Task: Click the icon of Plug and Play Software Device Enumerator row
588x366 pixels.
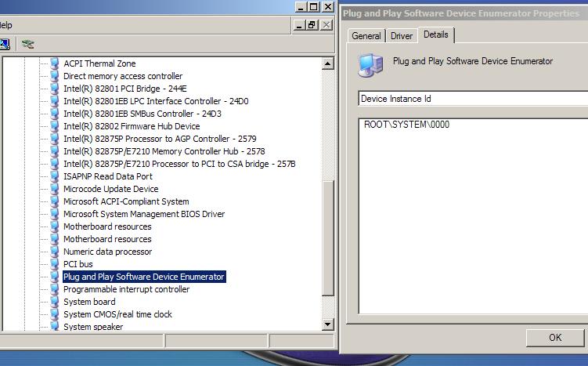Action: 54,277
